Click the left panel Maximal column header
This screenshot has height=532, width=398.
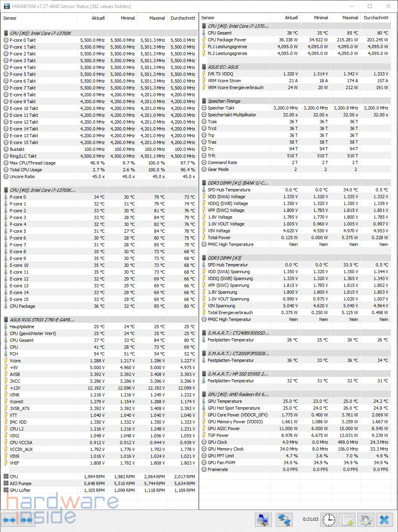(x=157, y=18)
